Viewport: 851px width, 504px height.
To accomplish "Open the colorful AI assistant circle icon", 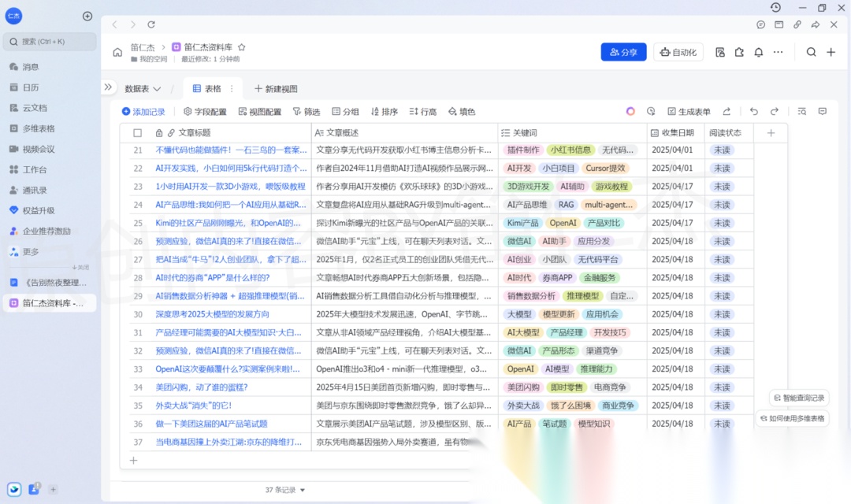I will (630, 111).
